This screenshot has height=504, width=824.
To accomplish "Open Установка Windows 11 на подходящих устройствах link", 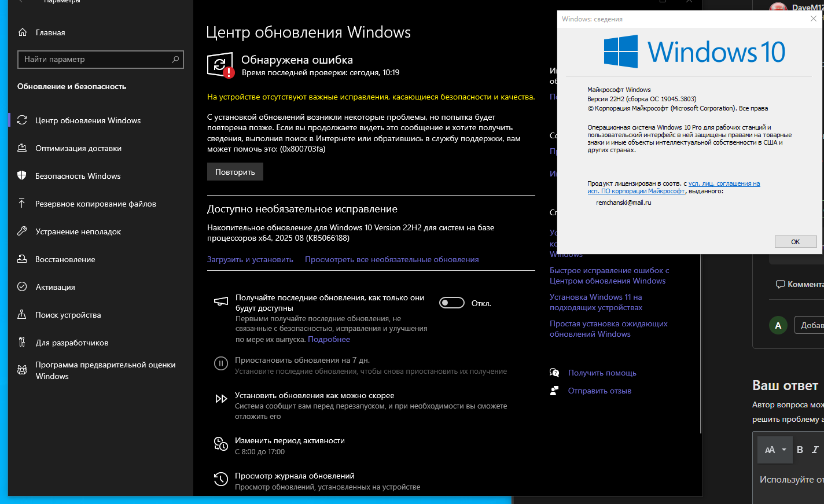I will 596,302.
